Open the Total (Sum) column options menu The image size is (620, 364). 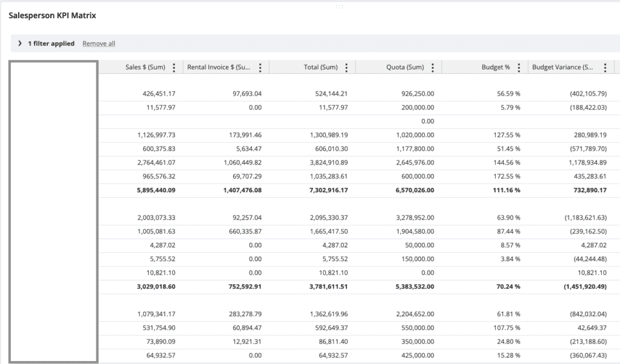pyautogui.click(x=346, y=68)
